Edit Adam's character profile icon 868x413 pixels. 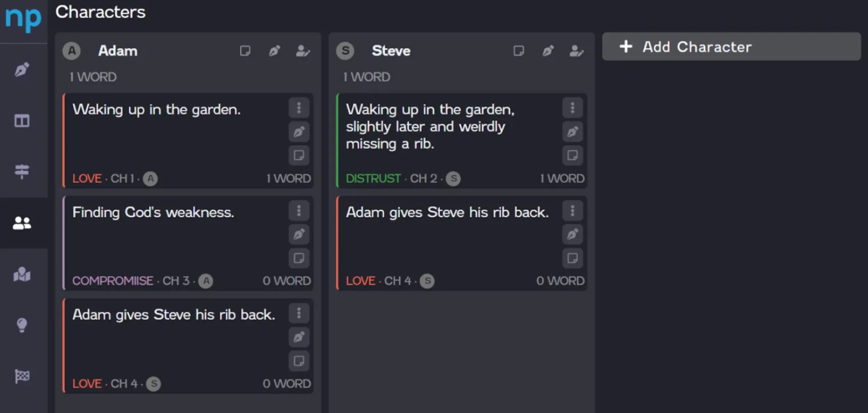[x=303, y=51]
